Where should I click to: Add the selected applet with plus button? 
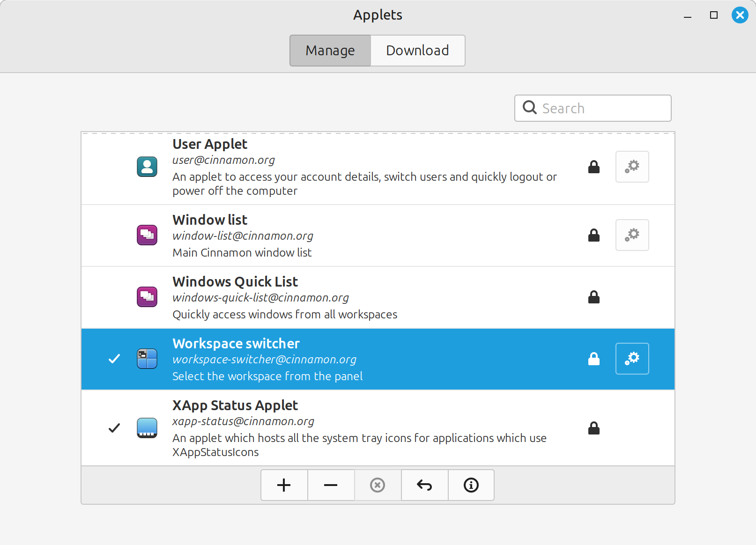coord(284,485)
